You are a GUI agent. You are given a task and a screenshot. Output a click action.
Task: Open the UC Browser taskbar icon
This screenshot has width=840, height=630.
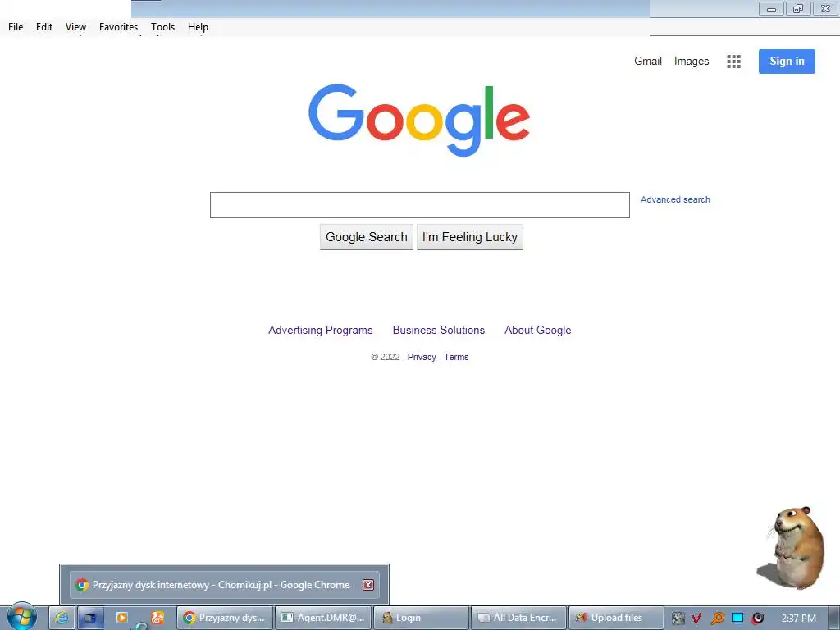(x=157, y=618)
